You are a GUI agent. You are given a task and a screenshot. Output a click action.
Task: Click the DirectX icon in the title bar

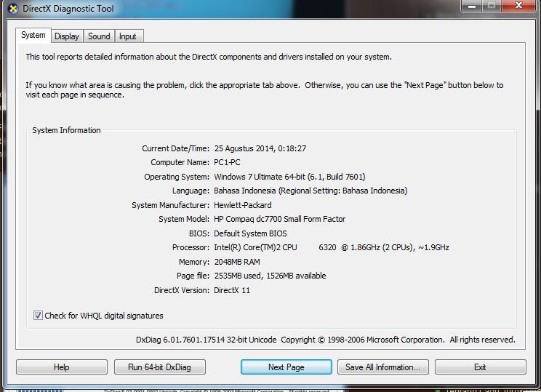point(13,9)
